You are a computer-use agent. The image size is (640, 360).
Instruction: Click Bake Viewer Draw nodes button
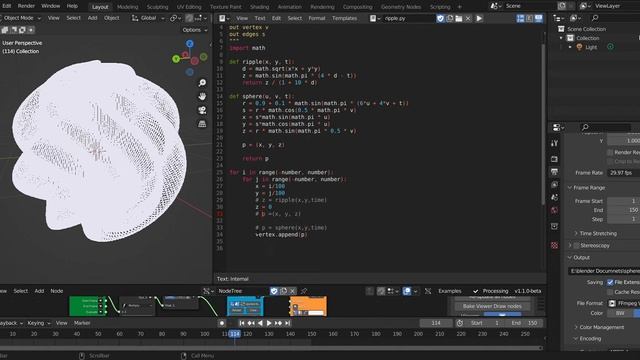tap(492, 306)
